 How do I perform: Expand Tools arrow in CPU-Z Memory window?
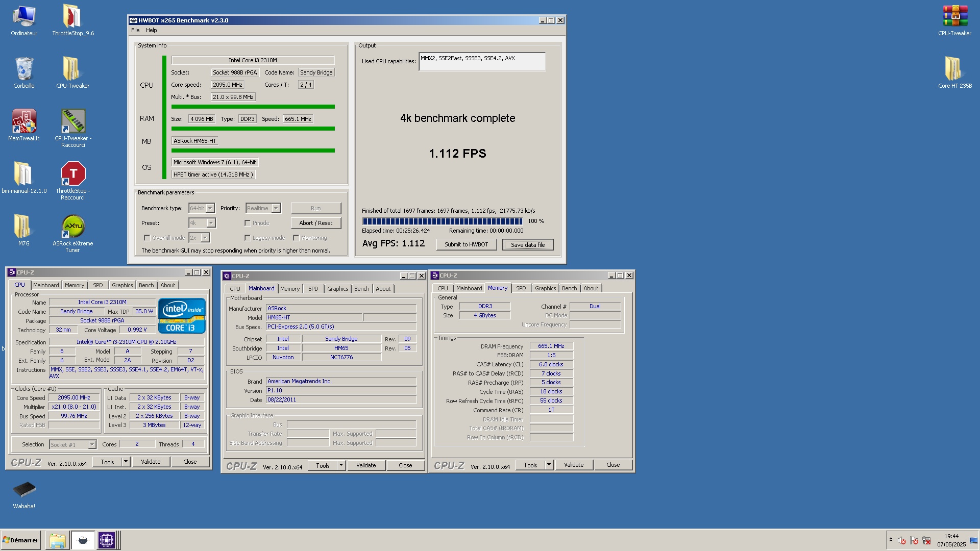coord(549,465)
